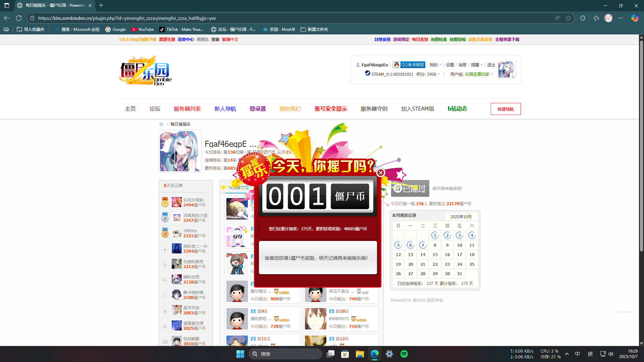
Task: Click the Copilot icon in browser
Action: (x=635, y=18)
